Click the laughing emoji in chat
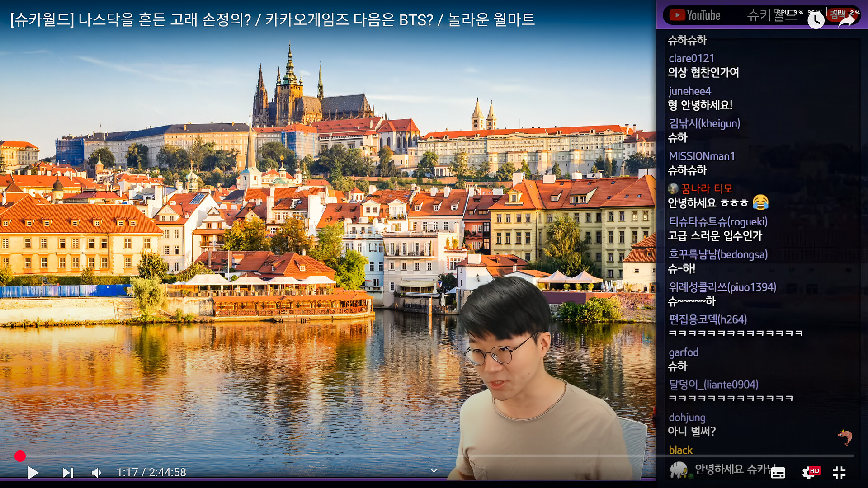The image size is (868, 488). click(x=760, y=202)
